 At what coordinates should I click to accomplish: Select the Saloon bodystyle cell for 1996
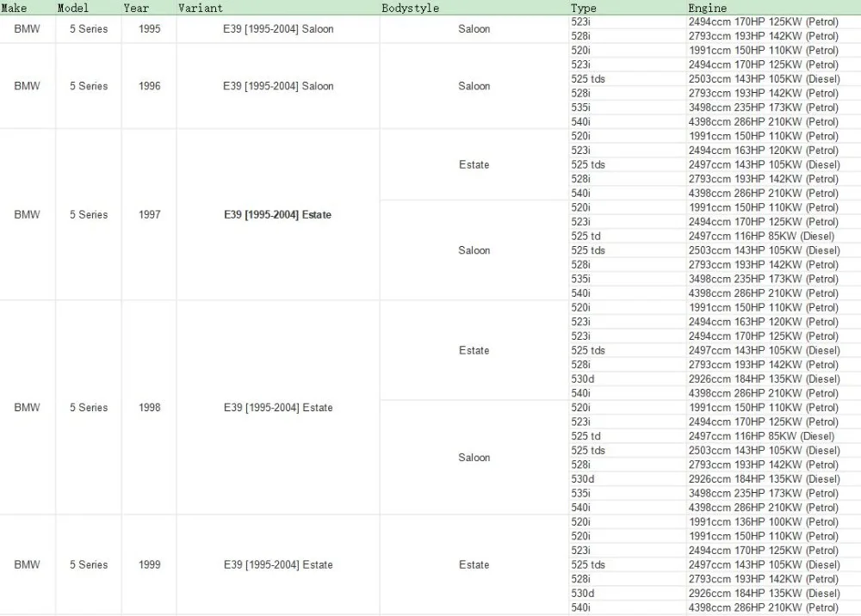click(x=474, y=86)
